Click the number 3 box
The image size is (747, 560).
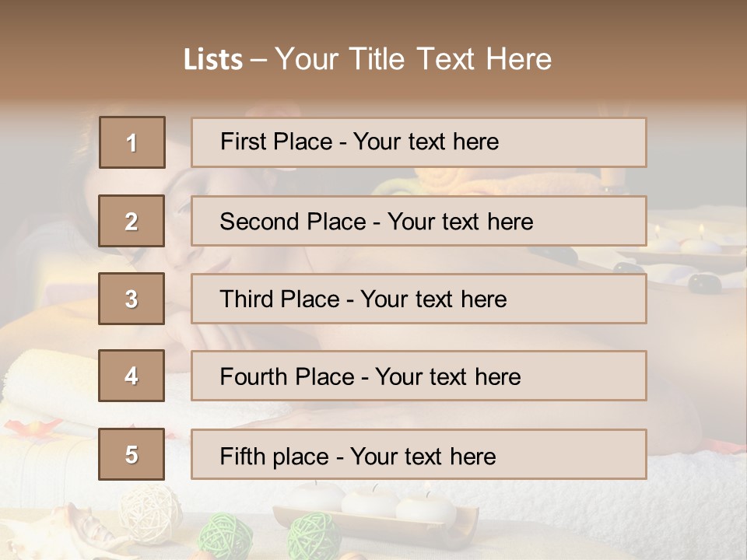132,299
